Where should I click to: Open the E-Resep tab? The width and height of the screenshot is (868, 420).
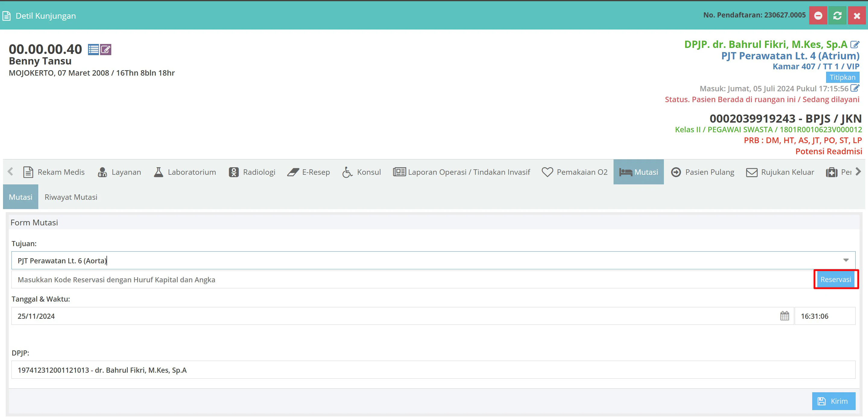click(x=308, y=172)
